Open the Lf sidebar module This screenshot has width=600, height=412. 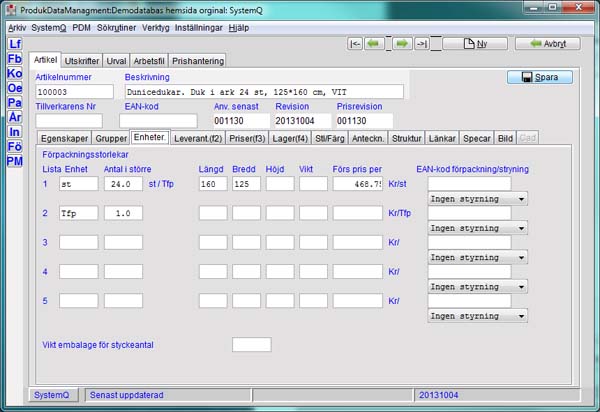pos(15,44)
